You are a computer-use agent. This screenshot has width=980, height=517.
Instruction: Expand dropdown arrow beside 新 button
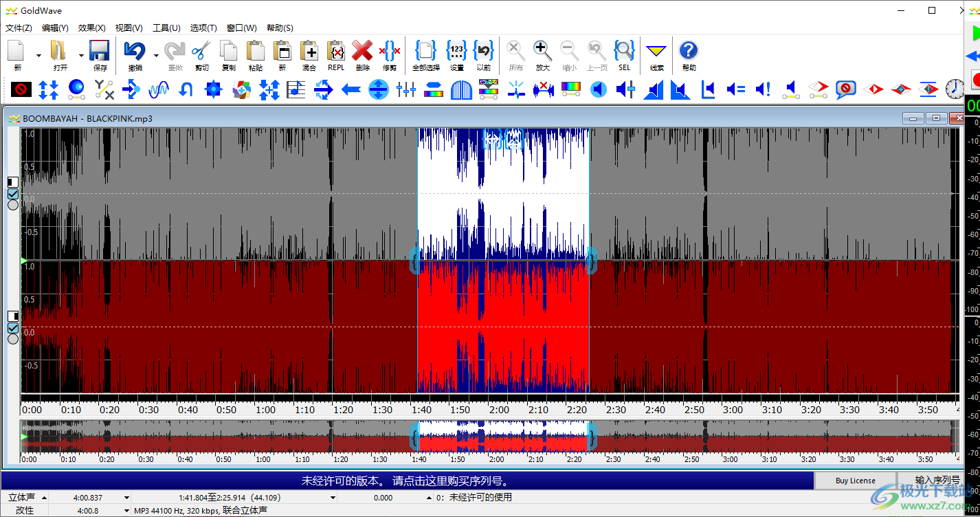pyautogui.click(x=38, y=56)
